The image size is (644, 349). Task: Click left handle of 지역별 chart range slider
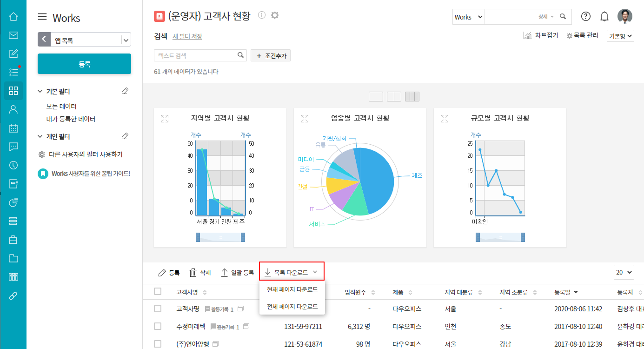point(198,237)
